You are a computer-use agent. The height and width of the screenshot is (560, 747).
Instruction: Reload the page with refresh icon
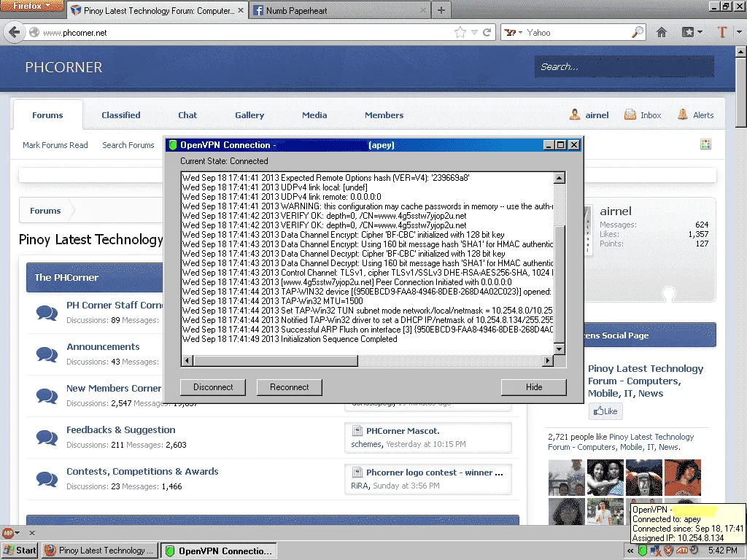[487, 32]
